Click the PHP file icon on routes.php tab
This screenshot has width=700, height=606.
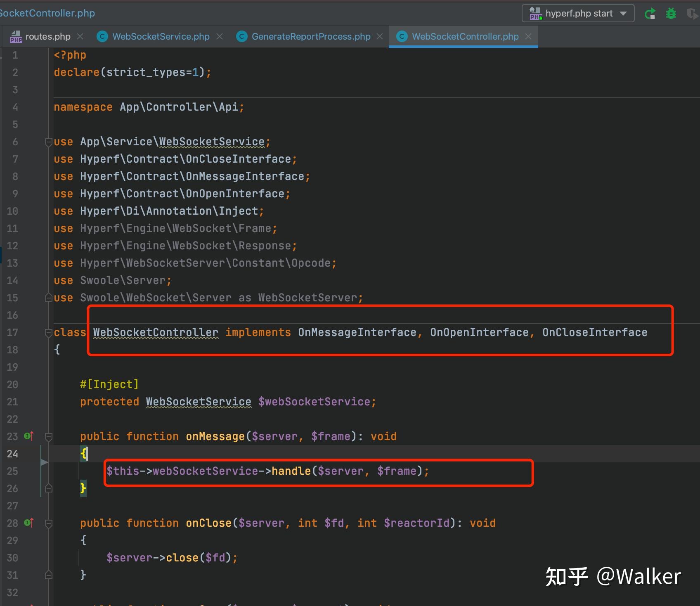click(x=16, y=36)
